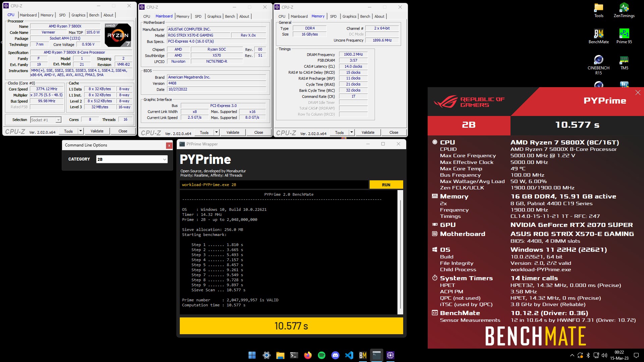
Task: Click the workload-PYPrime.exe command field
Action: [274, 185]
